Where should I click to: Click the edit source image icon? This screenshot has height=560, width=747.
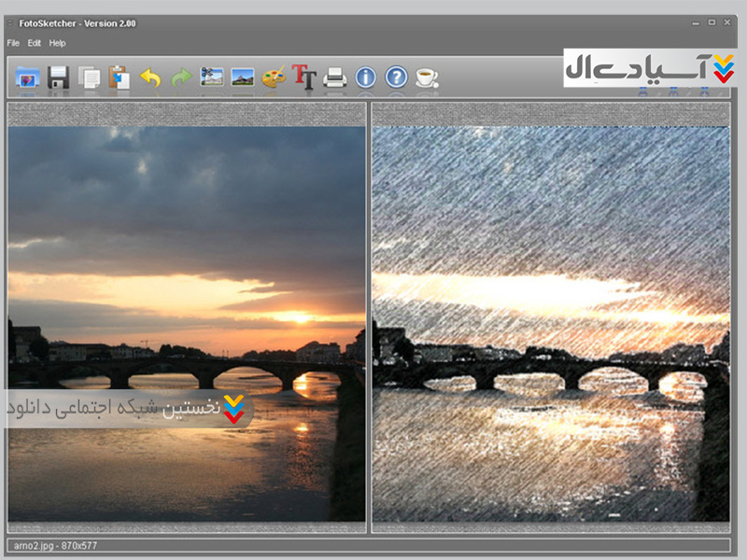click(212, 77)
